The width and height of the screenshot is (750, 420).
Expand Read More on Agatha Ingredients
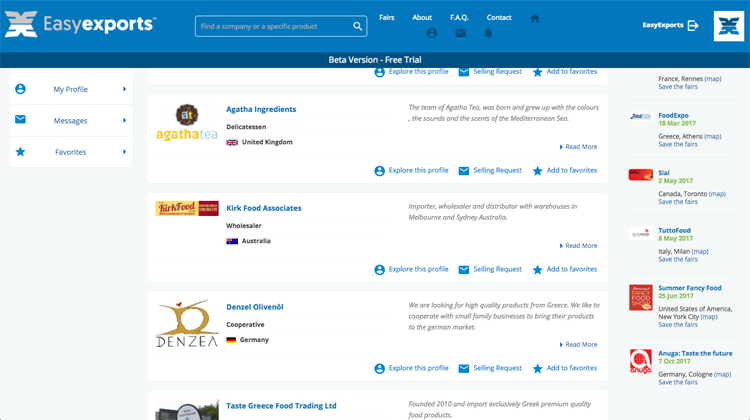(x=578, y=147)
